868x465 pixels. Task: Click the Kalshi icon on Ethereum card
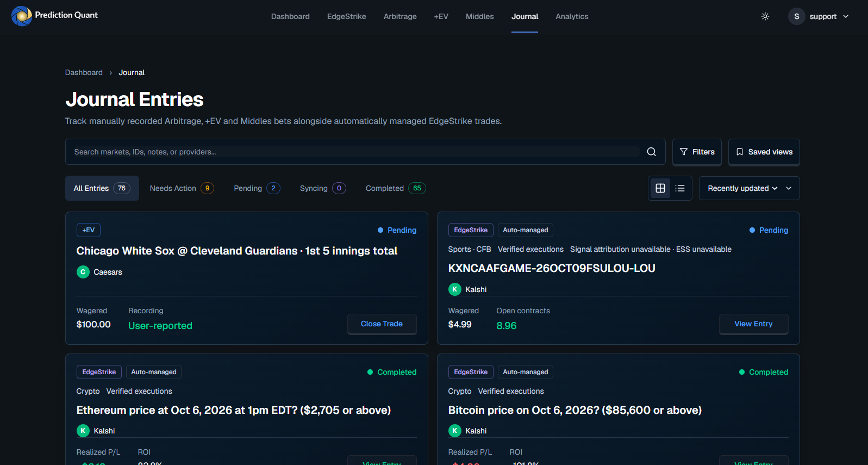(83, 431)
